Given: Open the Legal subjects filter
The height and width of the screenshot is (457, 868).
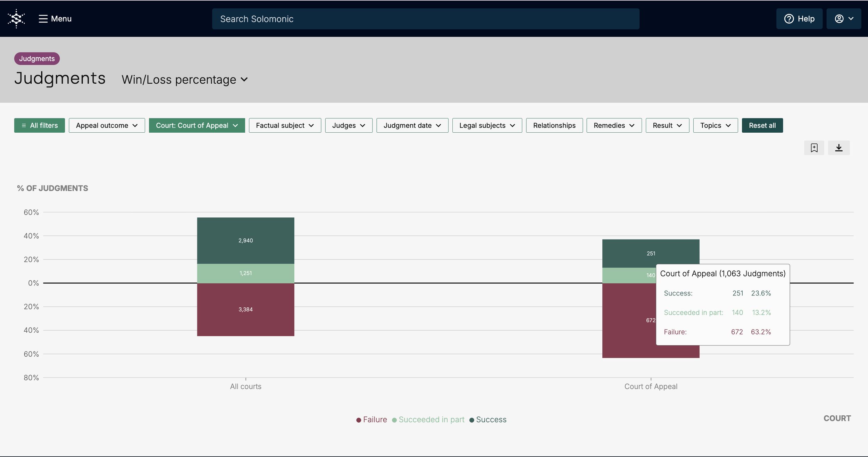Looking at the screenshot, I should [x=487, y=125].
